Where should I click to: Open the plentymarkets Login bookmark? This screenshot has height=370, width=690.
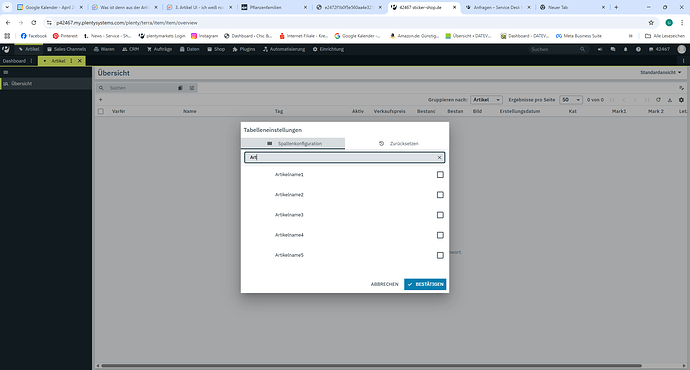click(161, 36)
